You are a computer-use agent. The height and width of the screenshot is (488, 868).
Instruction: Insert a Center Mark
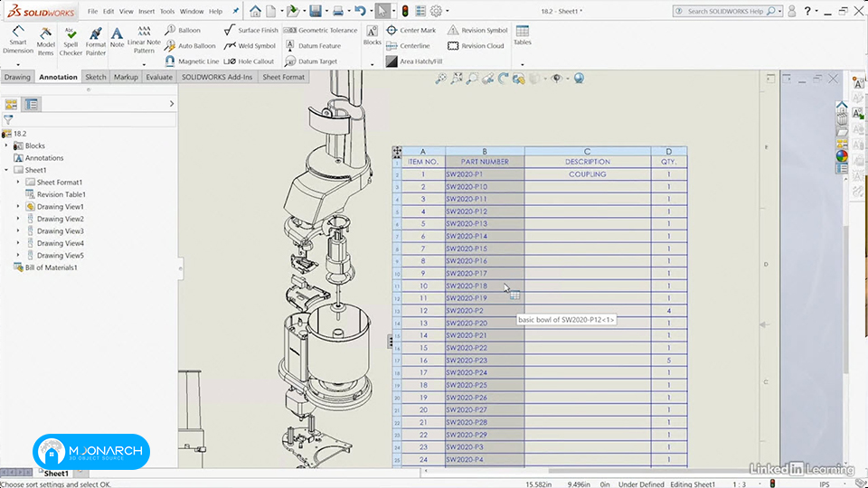coord(411,31)
